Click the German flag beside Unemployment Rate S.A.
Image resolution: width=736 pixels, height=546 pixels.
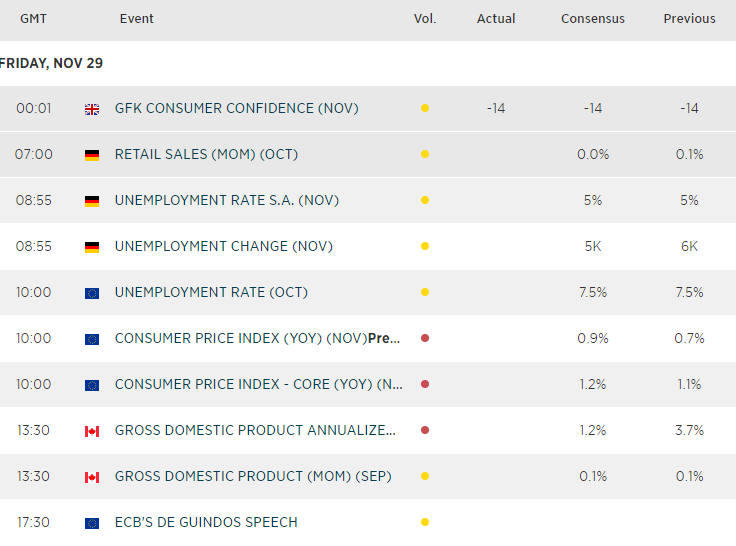point(92,201)
